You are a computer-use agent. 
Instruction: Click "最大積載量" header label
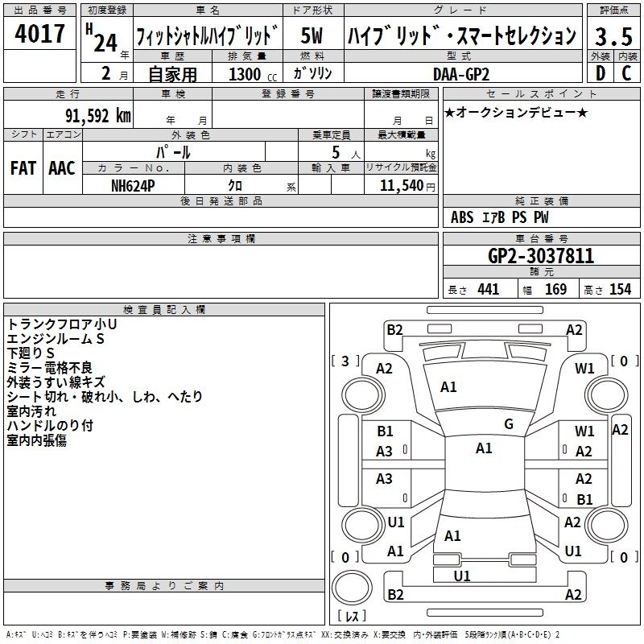click(401, 134)
